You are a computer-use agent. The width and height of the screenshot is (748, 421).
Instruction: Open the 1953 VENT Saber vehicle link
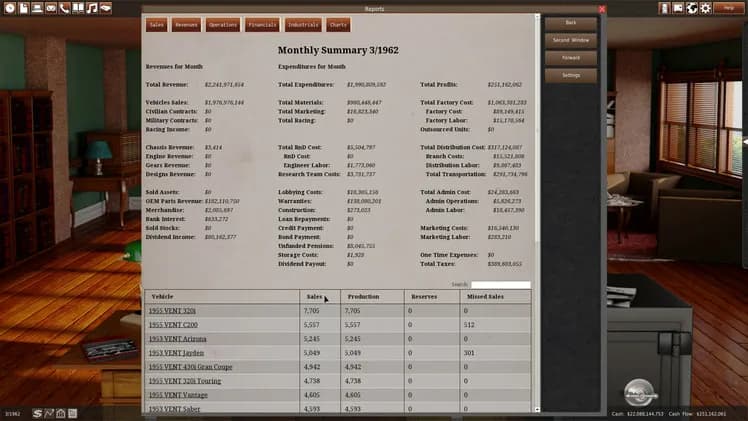coord(174,409)
